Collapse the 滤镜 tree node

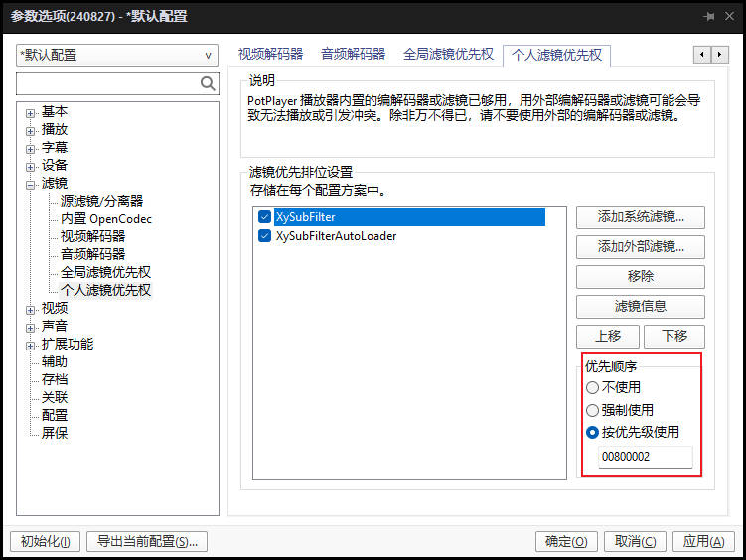pos(31,185)
